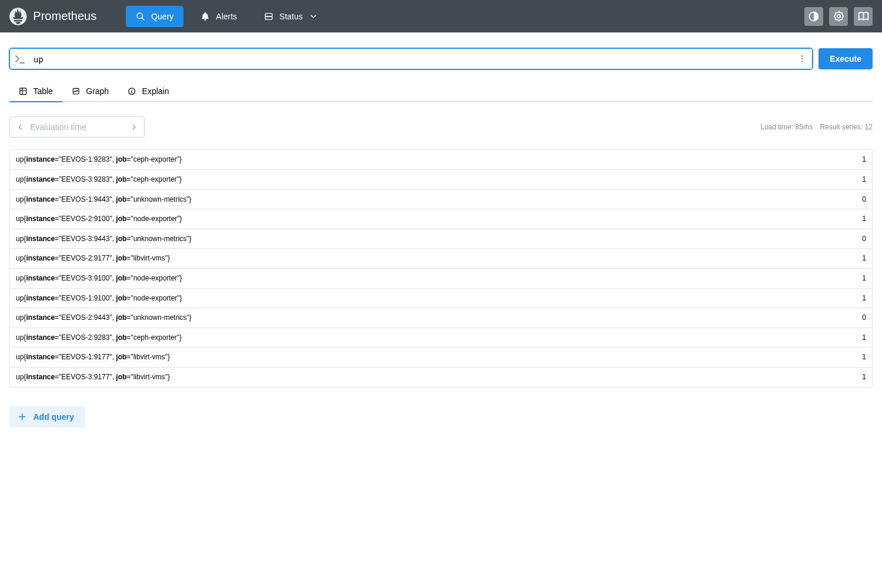Click the value 1 for EEVOS-1:9283

pos(864,159)
